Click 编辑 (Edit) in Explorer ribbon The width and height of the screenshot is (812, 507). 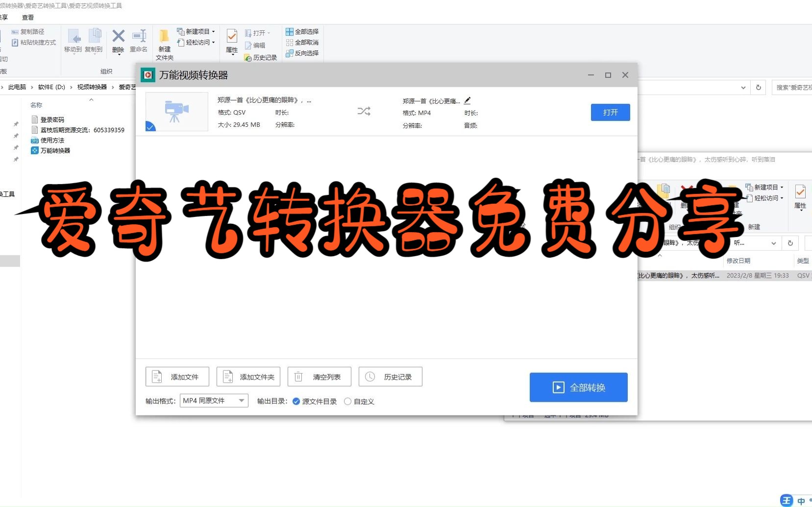tap(255, 45)
